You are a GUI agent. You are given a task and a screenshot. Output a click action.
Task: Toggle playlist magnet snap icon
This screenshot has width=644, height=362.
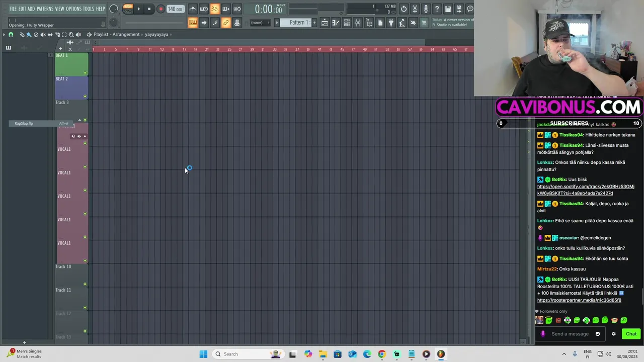pos(11,35)
